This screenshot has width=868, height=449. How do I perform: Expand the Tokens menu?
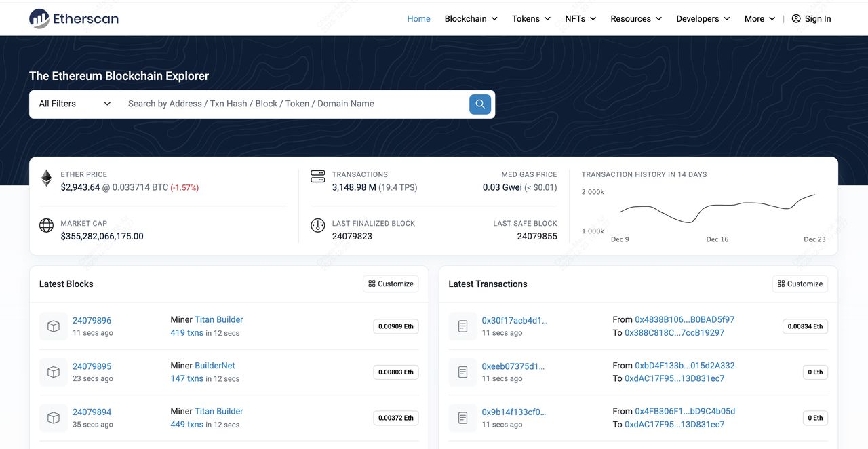point(531,19)
